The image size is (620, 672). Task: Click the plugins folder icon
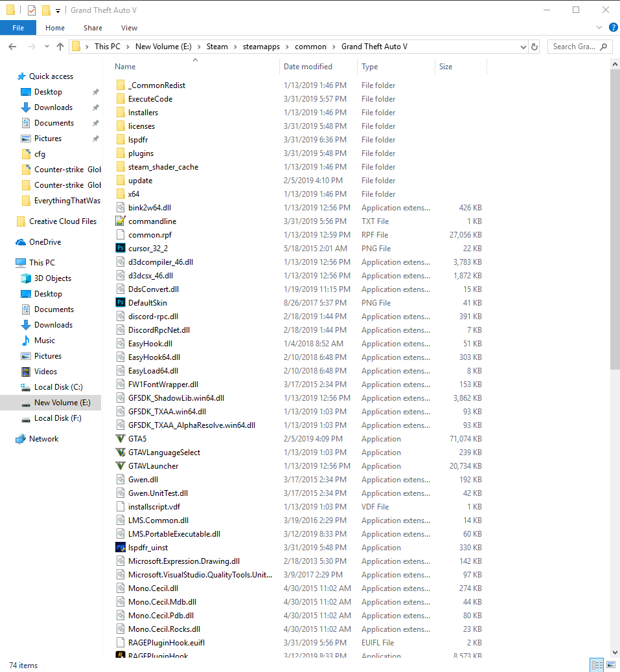pos(121,153)
